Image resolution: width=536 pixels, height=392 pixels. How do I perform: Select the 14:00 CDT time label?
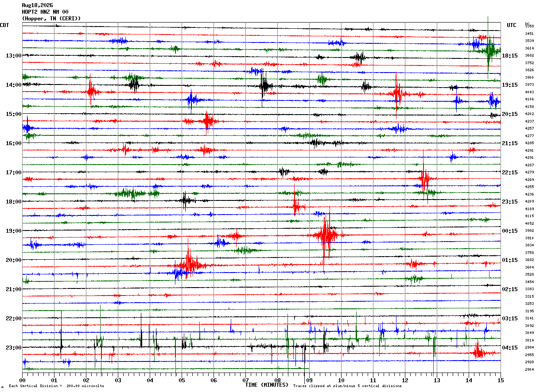[14, 85]
